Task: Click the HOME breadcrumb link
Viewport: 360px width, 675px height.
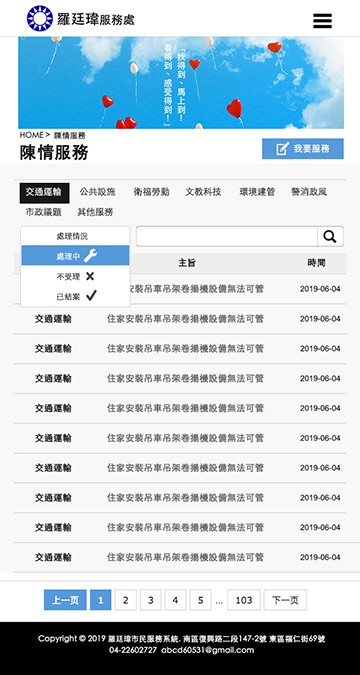Action: point(31,135)
